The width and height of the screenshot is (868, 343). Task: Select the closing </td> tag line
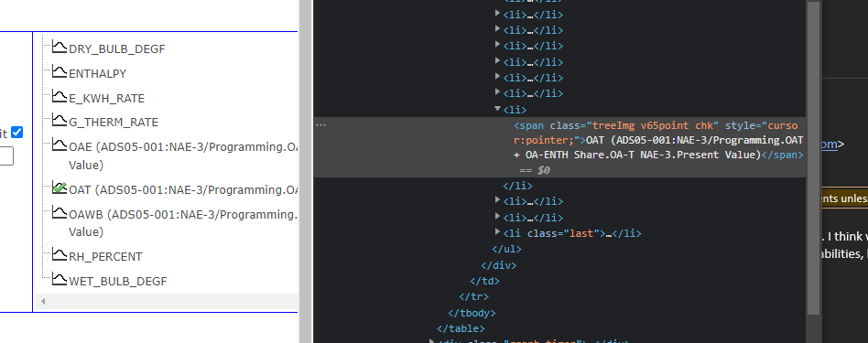[484, 281]
